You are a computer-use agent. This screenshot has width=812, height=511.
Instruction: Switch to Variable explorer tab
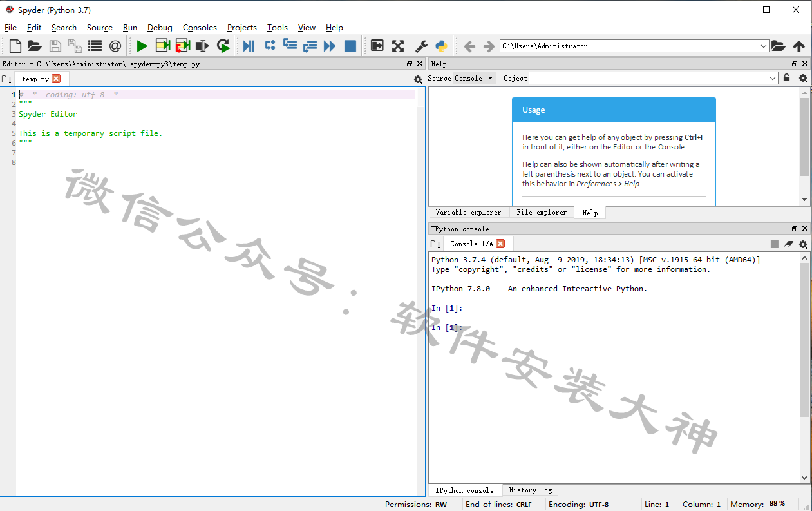[x=468, y=213]
